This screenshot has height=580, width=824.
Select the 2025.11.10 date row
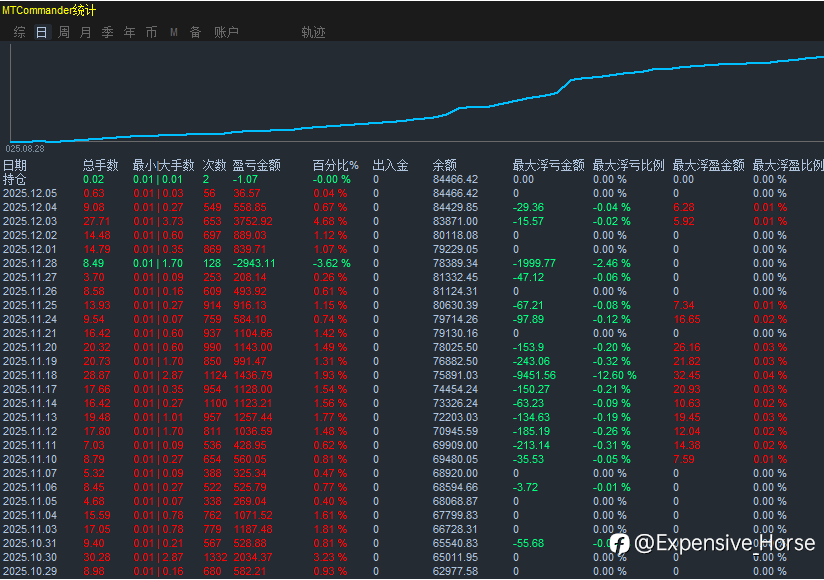coord(412,459)
